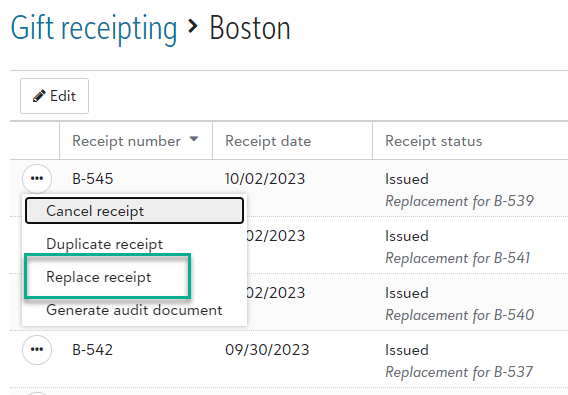This screenshot has width=568, height=395.
Task: Click the date 10/02/2023 for B-545
Action: point(265,179)
